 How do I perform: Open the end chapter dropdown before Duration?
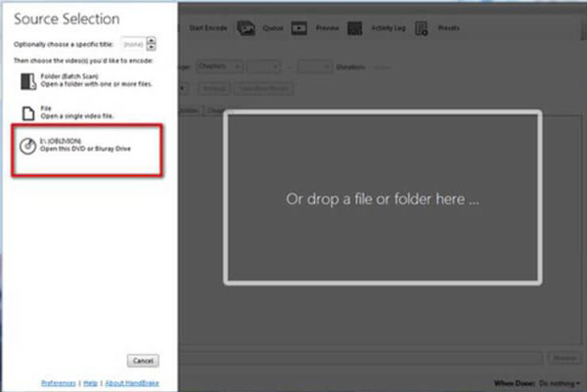click(x=314, y=66)
